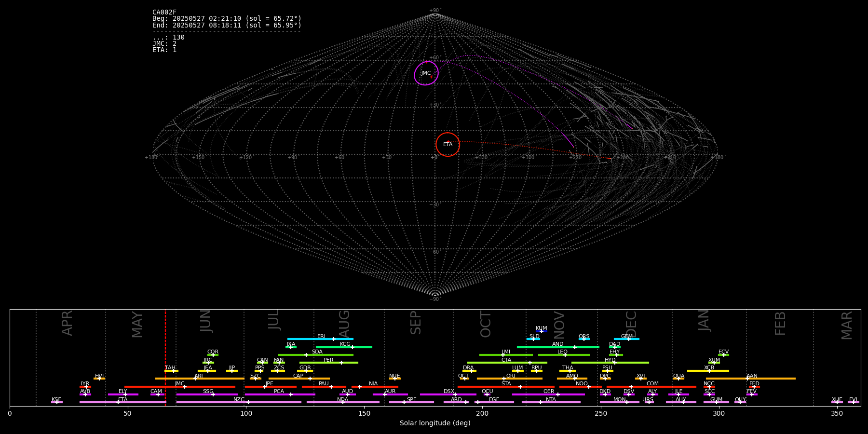Click the MAY month label
Viewport: 868px width, 434px height.
137,325
